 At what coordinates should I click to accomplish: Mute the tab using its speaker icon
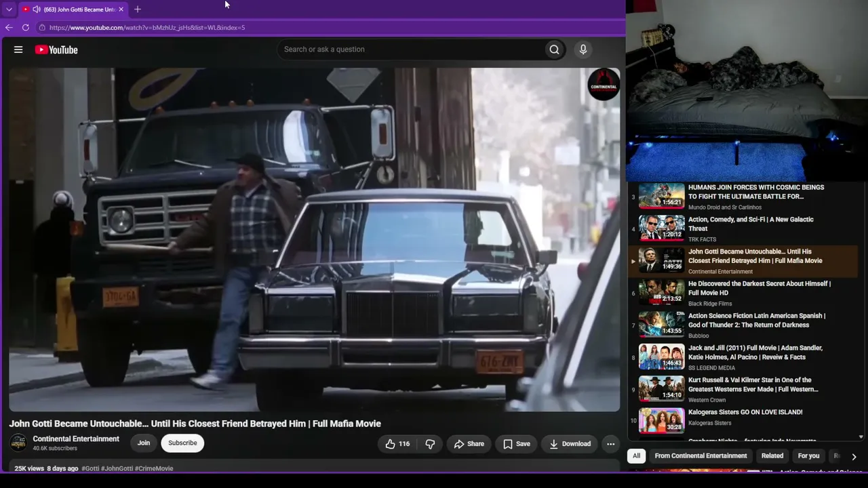click(36, 9)
